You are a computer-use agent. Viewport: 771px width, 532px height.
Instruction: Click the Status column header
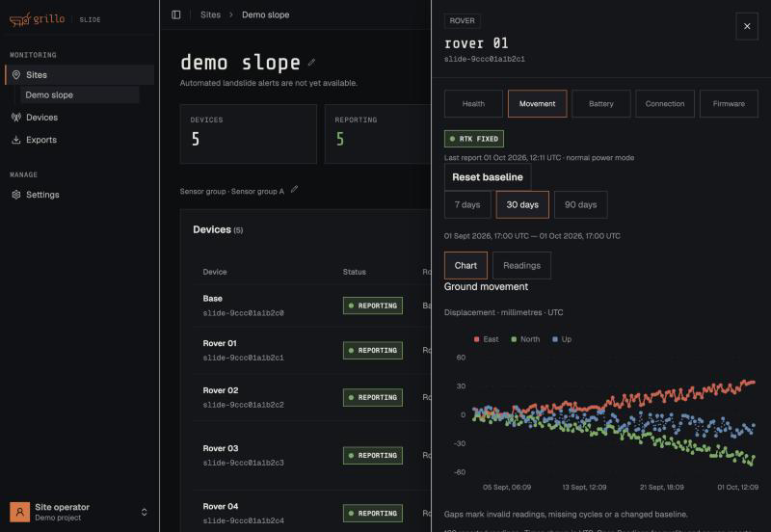pos(354,272)
